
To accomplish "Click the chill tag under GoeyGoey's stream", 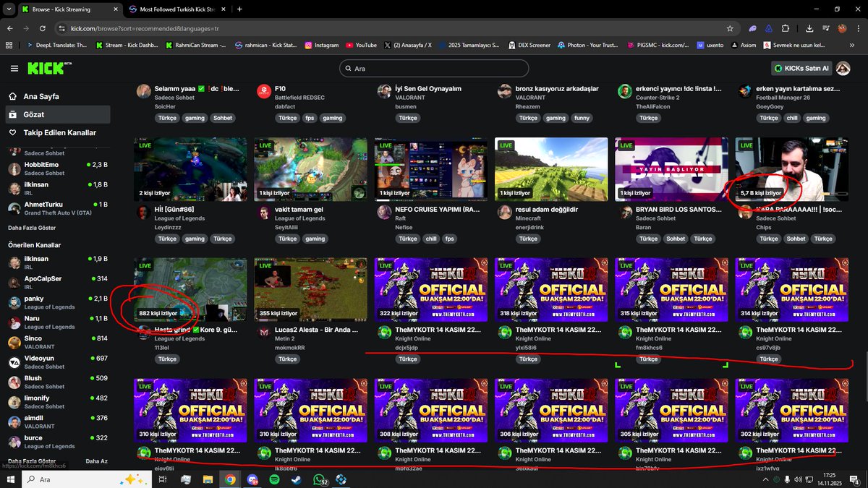I will [x=791, y=118].
